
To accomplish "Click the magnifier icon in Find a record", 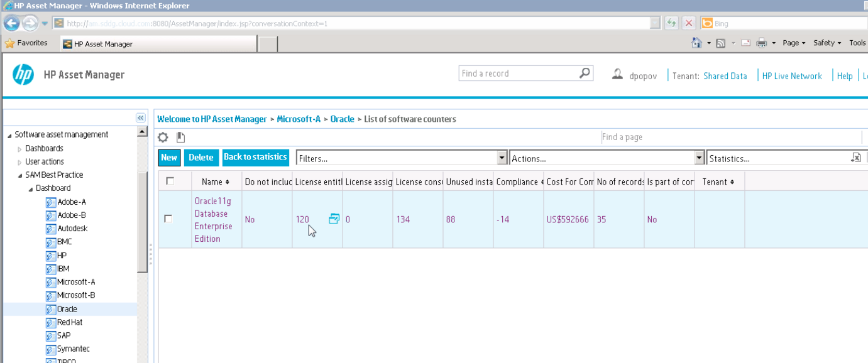I will (585, 73).
